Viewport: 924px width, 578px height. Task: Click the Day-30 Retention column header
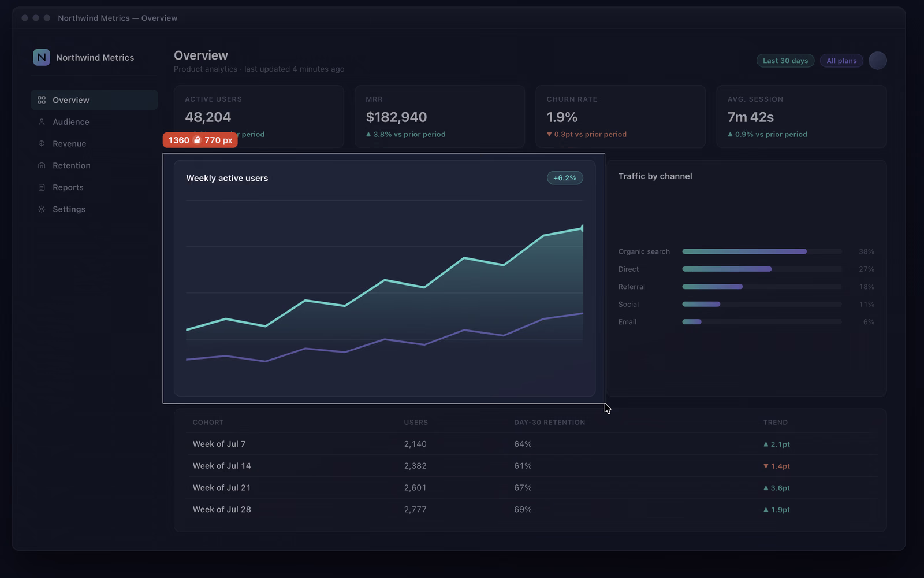549,423
